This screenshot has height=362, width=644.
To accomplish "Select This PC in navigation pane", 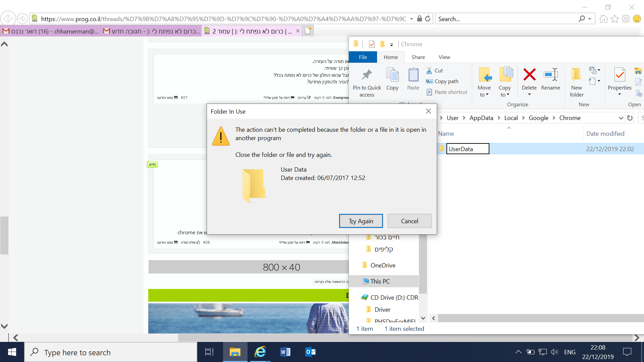I will click(x=380, y=282).
